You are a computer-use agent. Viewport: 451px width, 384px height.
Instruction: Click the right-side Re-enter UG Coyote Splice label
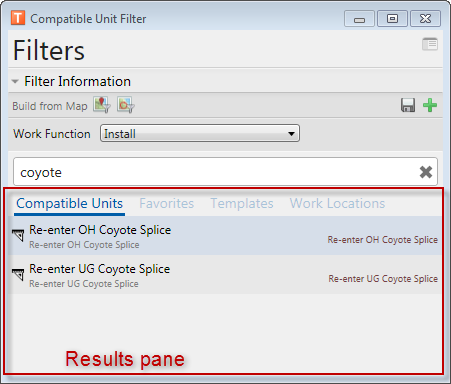coord(383,279)
